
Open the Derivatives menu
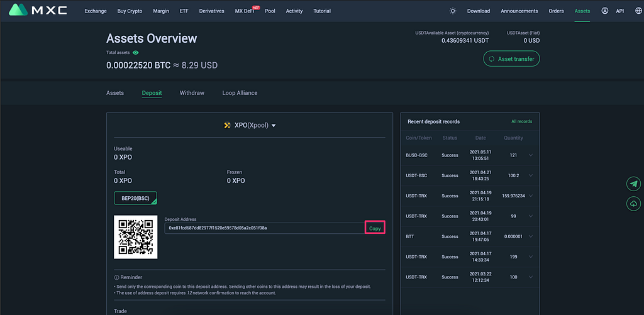tap(211, 11)
